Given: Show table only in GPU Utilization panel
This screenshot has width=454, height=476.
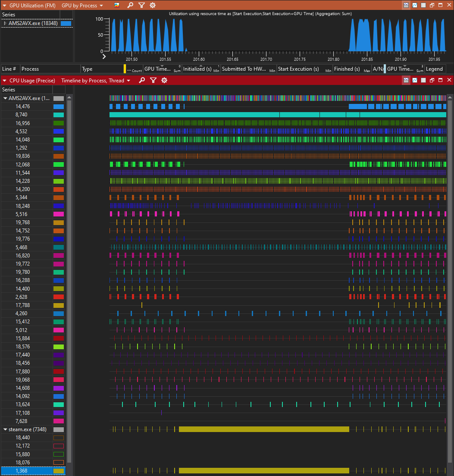Looking at the screenshot, I should pyautogui.click(x=423, y=5).
